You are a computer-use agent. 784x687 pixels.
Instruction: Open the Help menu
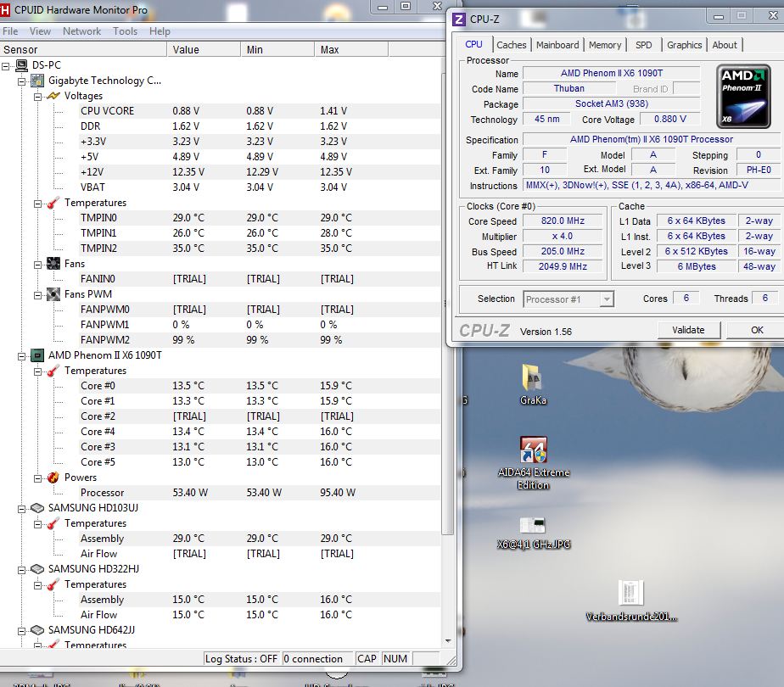point(160,31)
